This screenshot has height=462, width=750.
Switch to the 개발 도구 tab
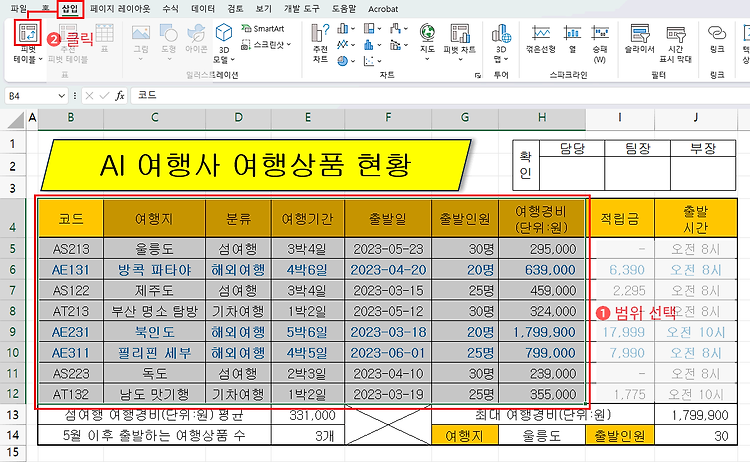(302, 9)
